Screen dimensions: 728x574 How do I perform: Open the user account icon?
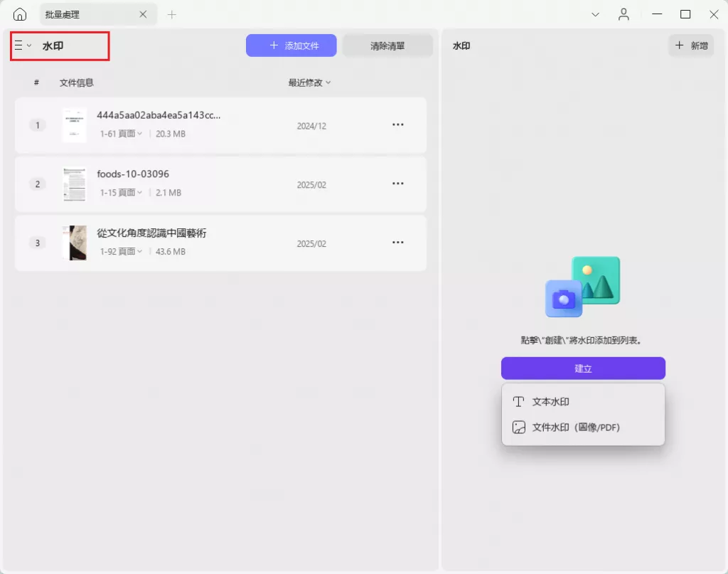click(x=623, y=14)
